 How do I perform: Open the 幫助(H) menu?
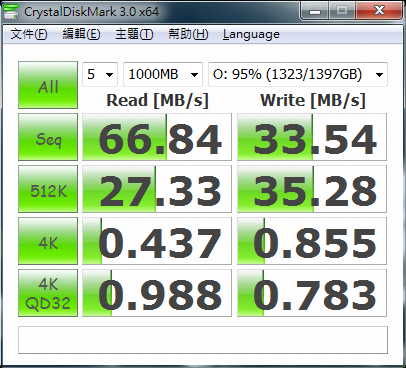188,34
